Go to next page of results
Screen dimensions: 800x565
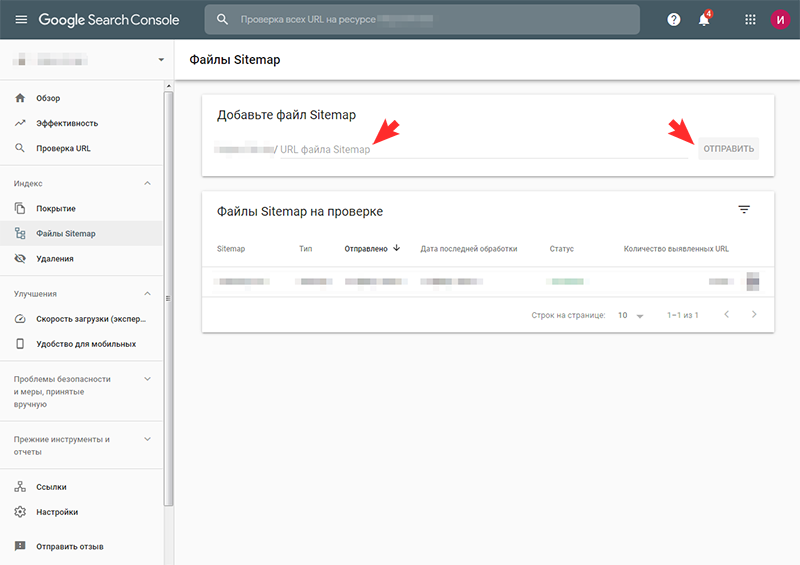[x=754, y=315]
